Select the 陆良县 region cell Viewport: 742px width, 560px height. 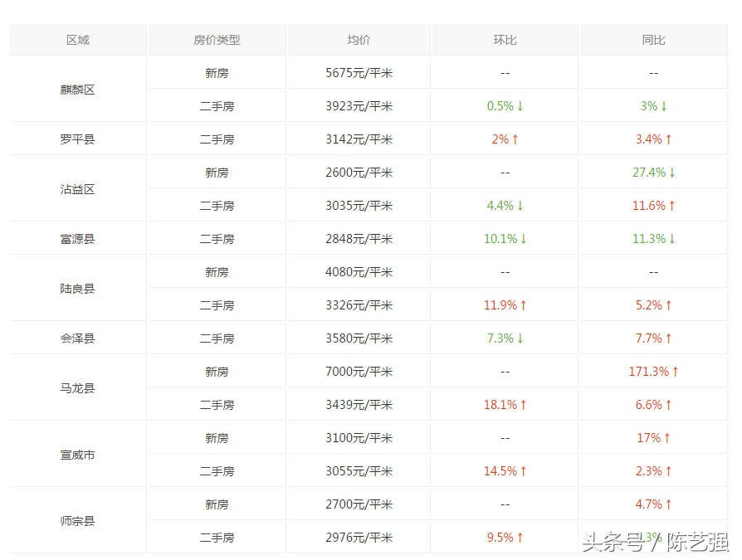(x=78, y=289)
